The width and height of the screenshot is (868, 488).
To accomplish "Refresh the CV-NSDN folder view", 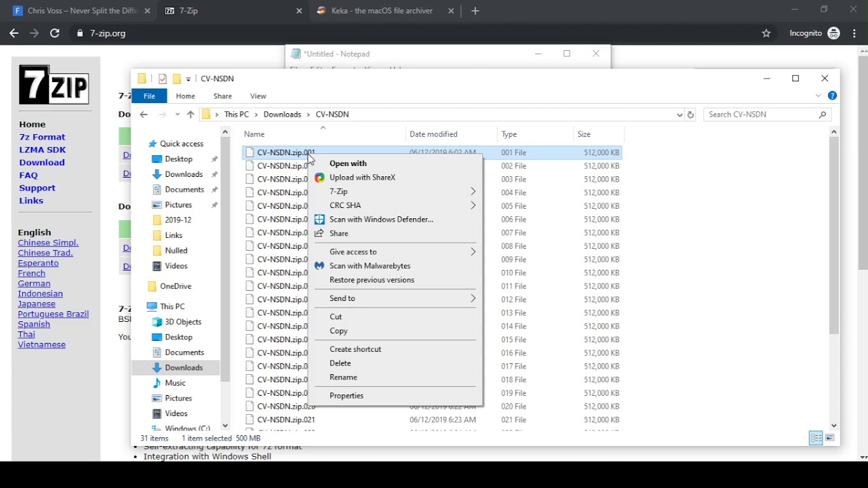I will coord(690,115).
